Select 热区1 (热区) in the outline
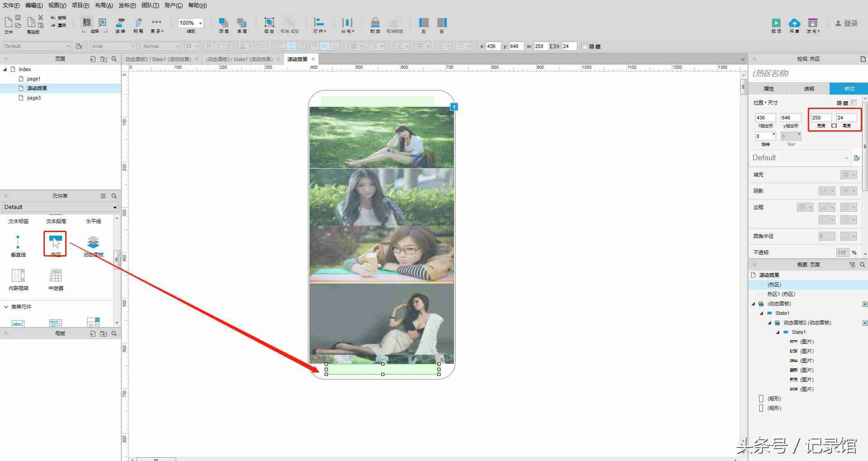Screen dimensions: 868x461 (781, 294)
